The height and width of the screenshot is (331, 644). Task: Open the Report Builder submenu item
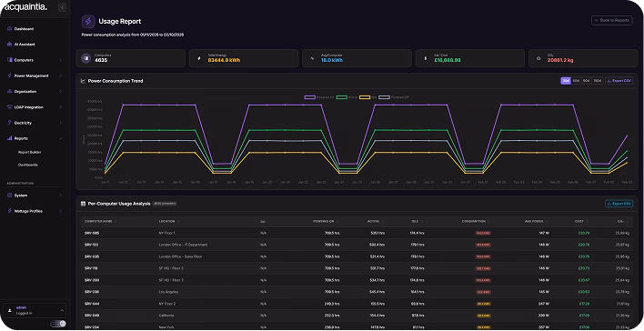coord(30,153)
